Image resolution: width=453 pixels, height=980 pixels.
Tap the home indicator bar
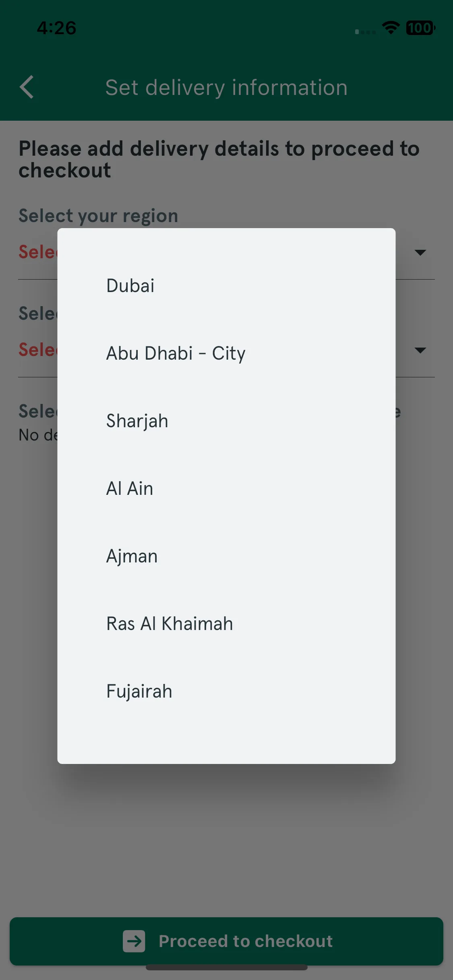coord(226,967)
